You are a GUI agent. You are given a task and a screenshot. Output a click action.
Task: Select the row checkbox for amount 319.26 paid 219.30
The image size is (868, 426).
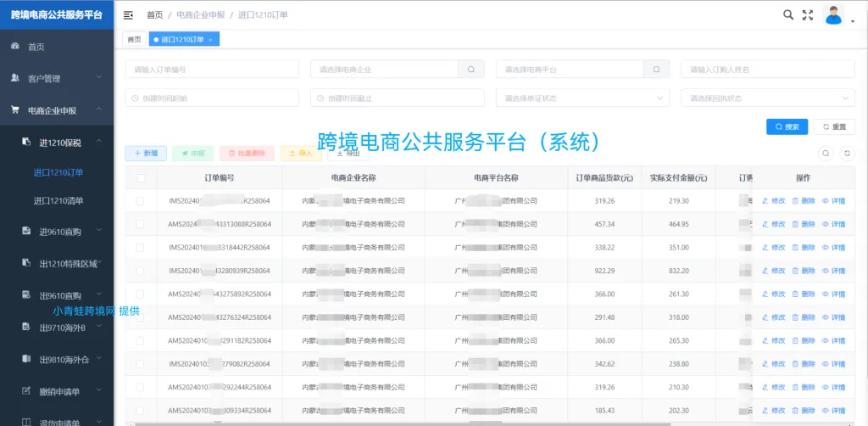coord(140,201)
